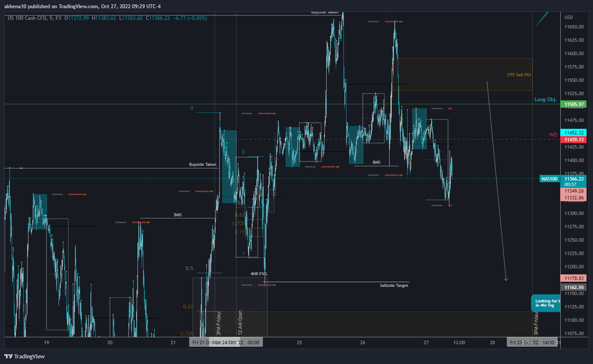Click the 11332.86 price label
This screenshot has width=593, height=364.
pos(574,197)
